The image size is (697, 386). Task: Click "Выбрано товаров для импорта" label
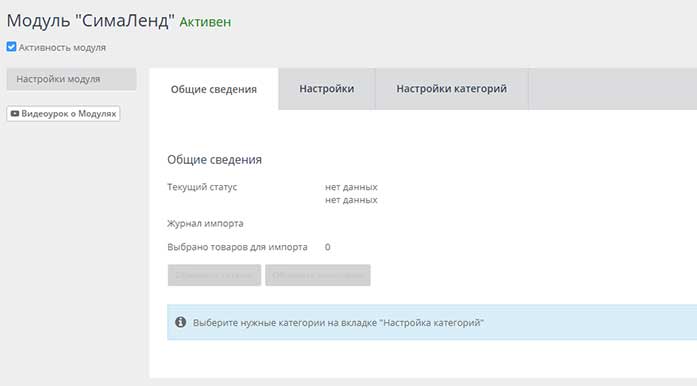click(x=237, y=247)
